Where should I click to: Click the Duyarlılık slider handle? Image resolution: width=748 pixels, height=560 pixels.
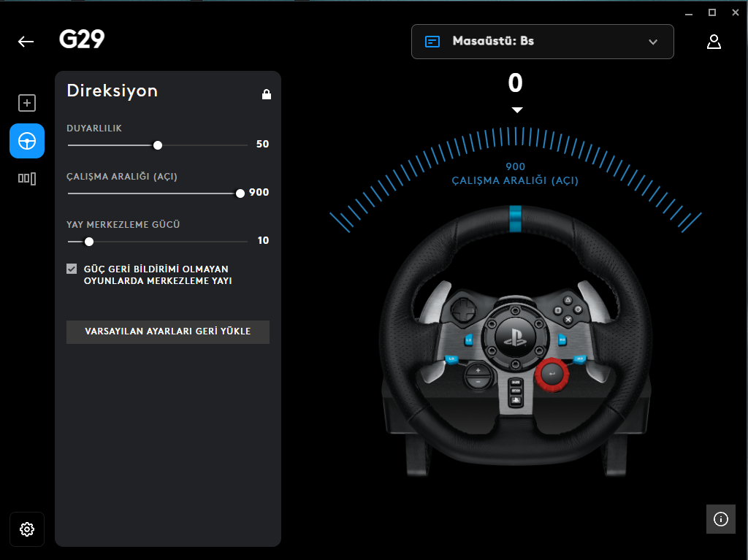click(158, 145)
